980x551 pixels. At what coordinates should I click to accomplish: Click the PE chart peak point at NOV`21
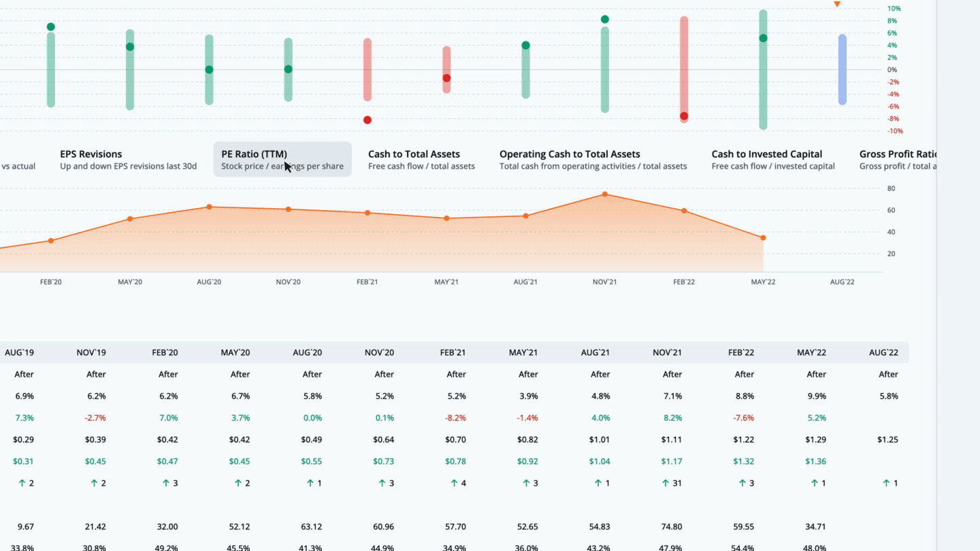(605, 195)
